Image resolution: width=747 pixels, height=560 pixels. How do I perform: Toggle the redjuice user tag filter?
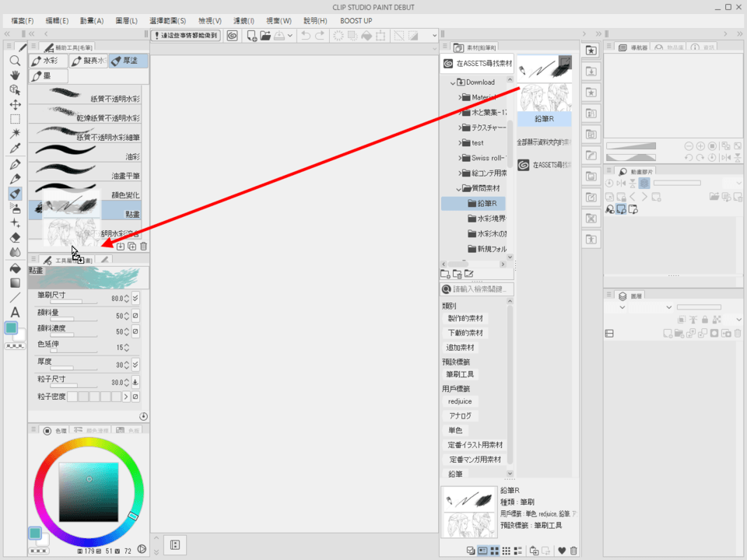[x=460, y=401]
